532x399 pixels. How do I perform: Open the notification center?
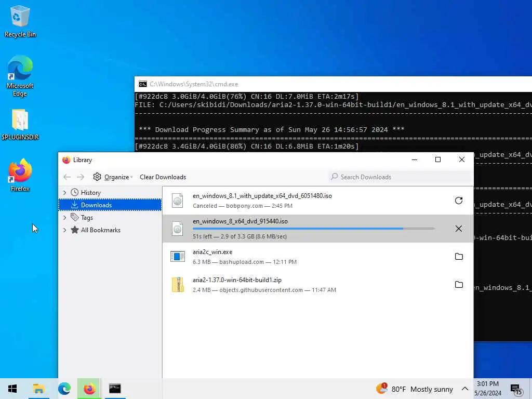click(516, 389)
